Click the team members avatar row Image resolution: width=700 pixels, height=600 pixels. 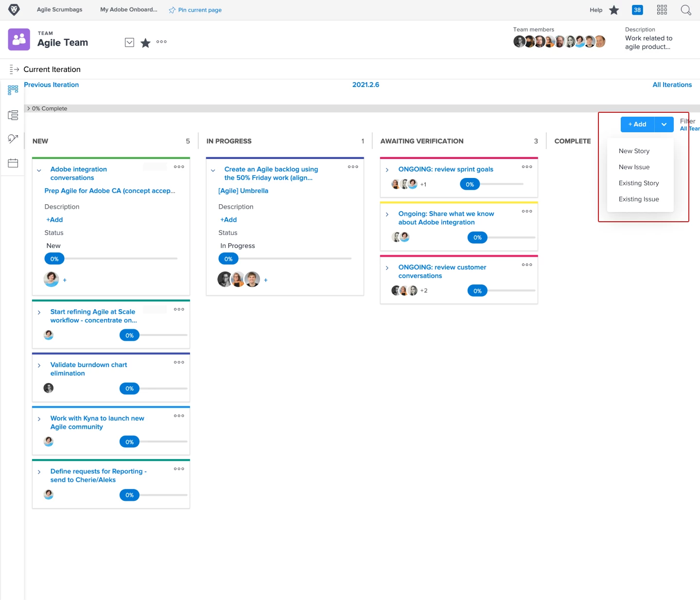pos(560,42)
